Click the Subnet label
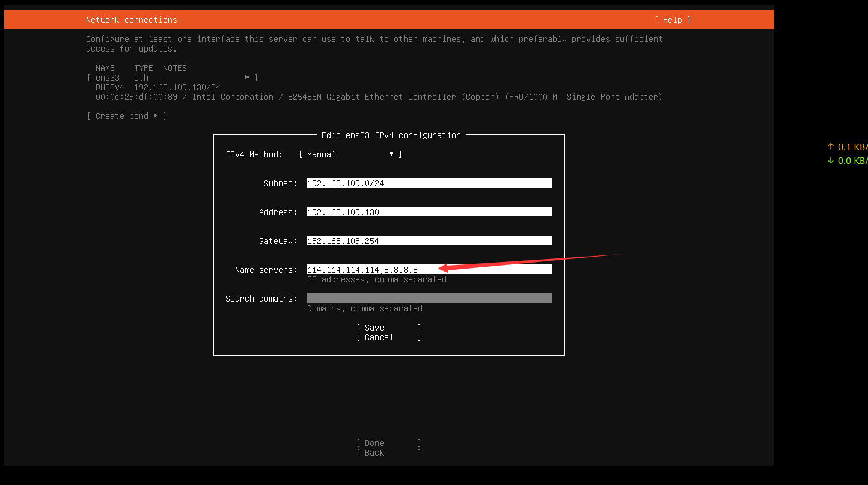Viewport: 868px width, 485px height. pyautogui.click(x=281, y=183)
